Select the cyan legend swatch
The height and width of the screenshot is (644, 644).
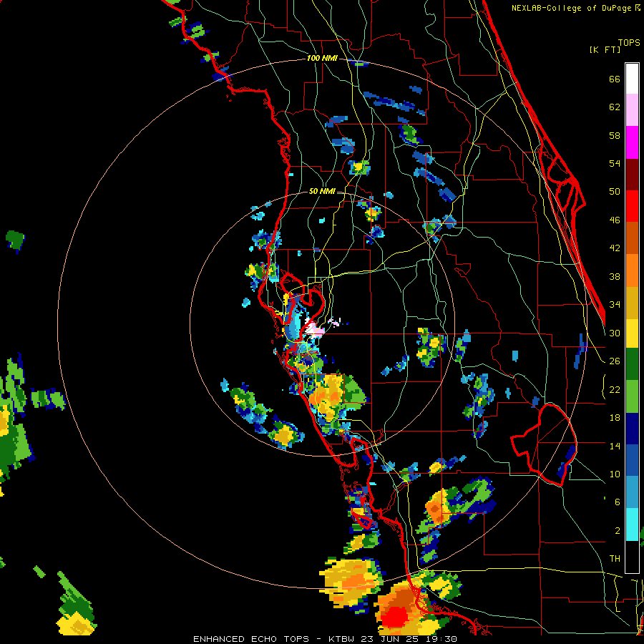click(x=632, y=525)
